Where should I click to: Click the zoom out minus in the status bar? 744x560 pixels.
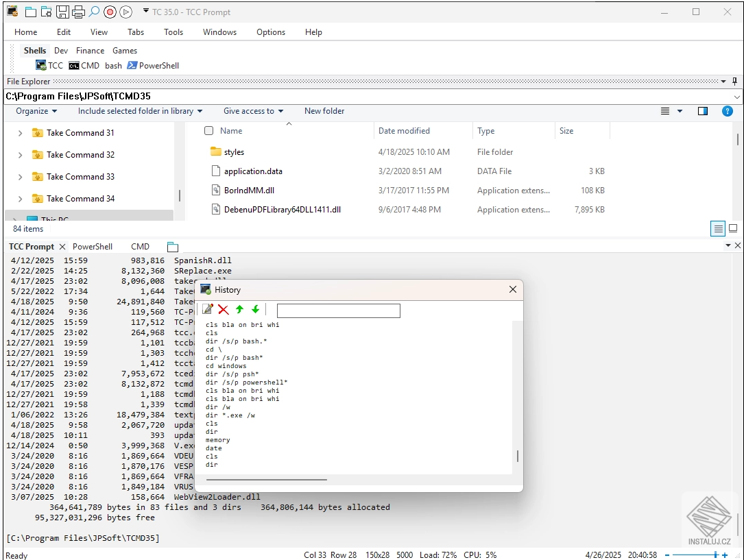[x=667, y=555]
